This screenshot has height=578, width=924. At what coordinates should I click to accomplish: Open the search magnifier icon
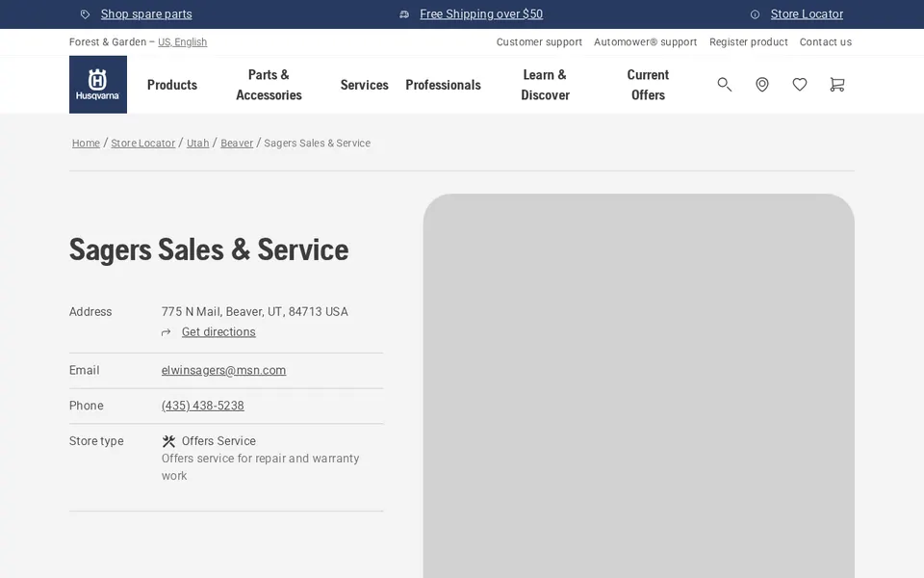724,85
